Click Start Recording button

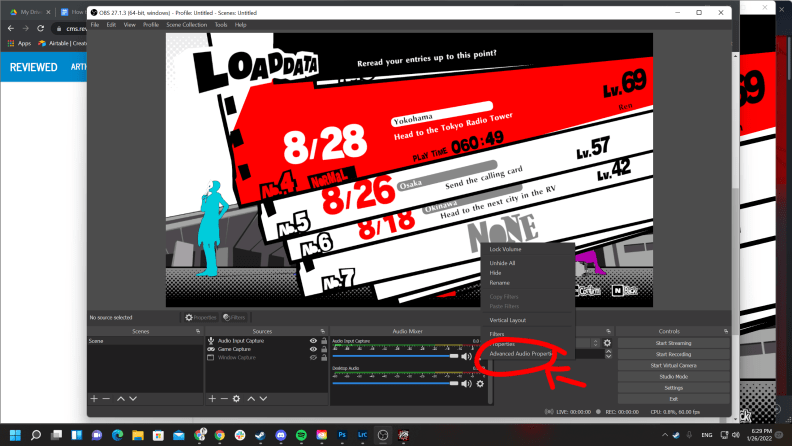click(673, 354)
